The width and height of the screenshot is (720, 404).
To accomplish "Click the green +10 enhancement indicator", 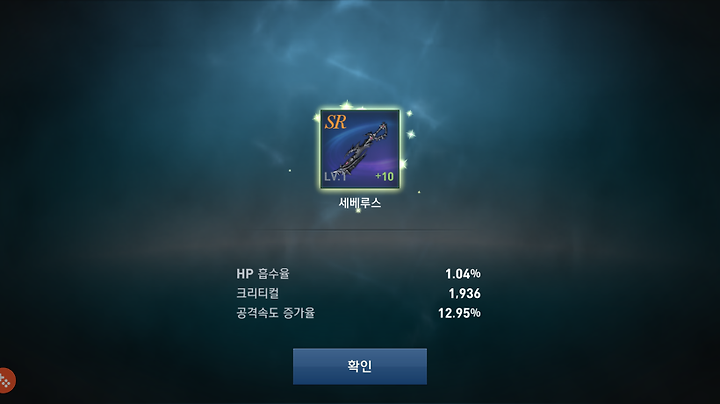I will pyautogui.click(x=384, y=176).
